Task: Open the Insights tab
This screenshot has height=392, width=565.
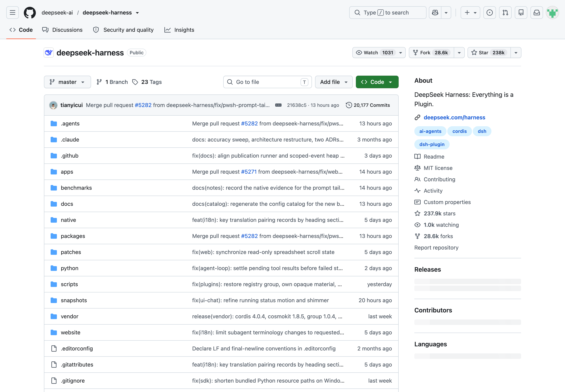Action: pos(179,30)
